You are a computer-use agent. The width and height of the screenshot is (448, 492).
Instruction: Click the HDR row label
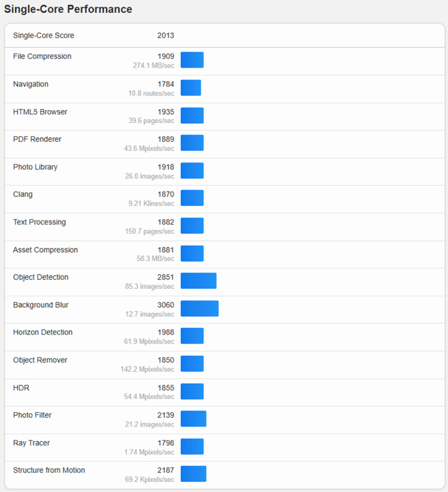(x=21, y=388)
